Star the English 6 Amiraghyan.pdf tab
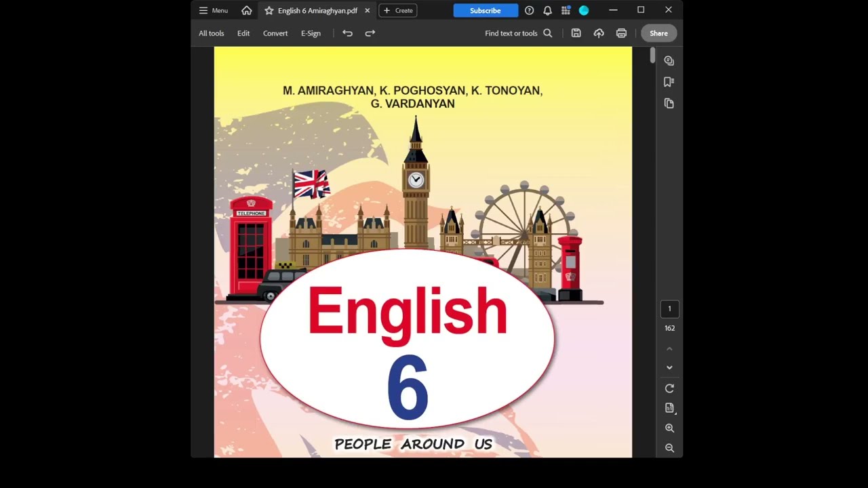Viewport: 868px width, 488px height. 269,10
